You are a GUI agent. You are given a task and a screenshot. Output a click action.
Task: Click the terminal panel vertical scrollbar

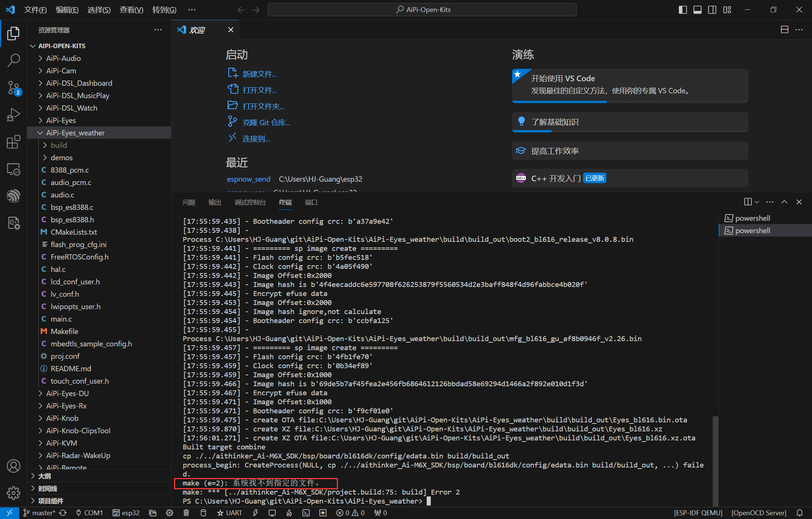(x=716, y=461)
